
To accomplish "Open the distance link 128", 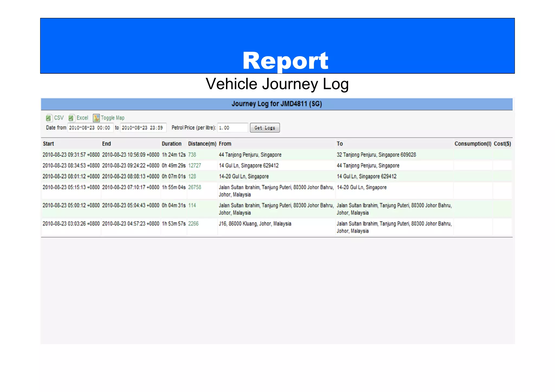I will pos(192,176).
